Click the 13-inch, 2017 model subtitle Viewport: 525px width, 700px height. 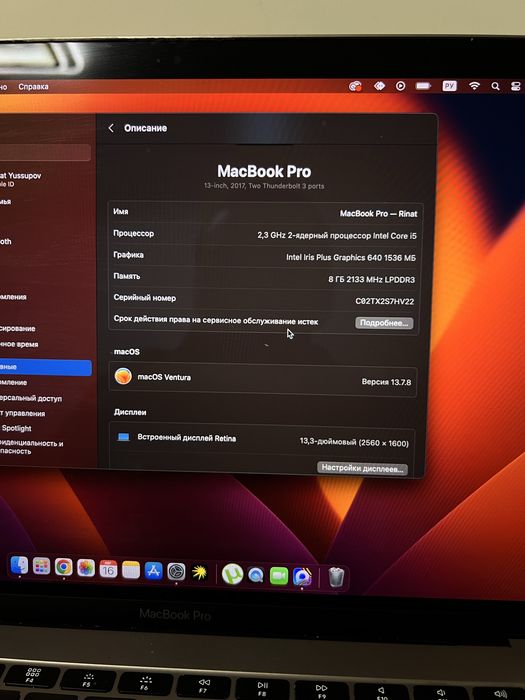(x=264, y=186)
